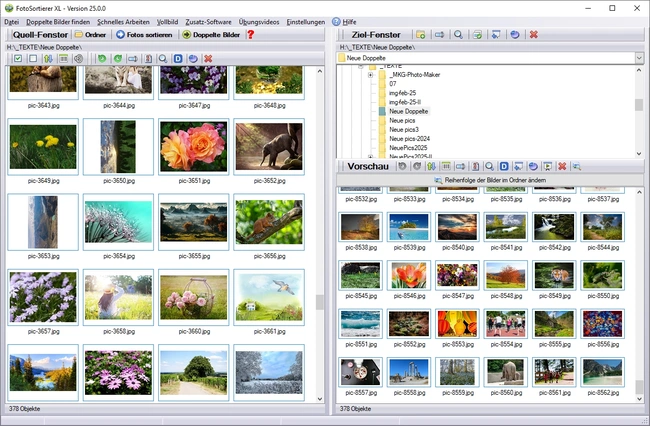Select preview thumbnail pic-8546.jpg
The image size is (650, 426).
409,276
